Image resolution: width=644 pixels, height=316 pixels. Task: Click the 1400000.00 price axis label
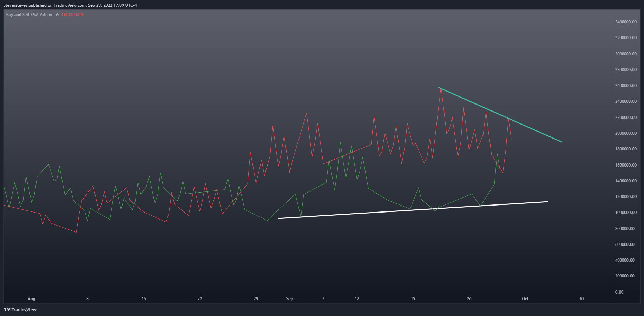click(x=626, y=181)
